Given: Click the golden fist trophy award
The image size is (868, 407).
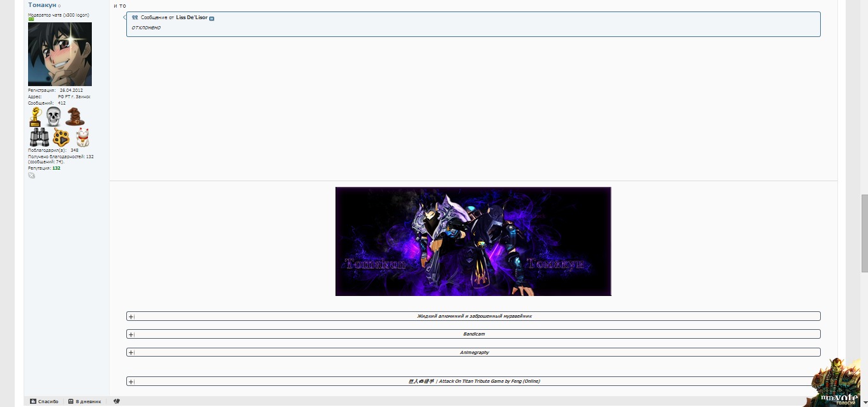Looking at the screenshot, I should 36,117.
